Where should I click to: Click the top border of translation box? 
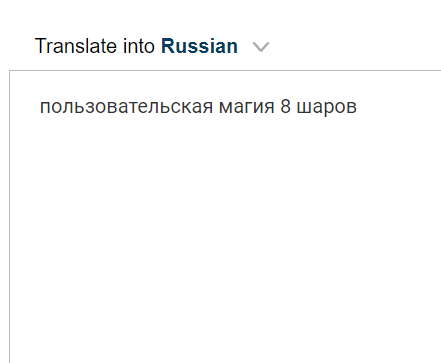(225, 71)
